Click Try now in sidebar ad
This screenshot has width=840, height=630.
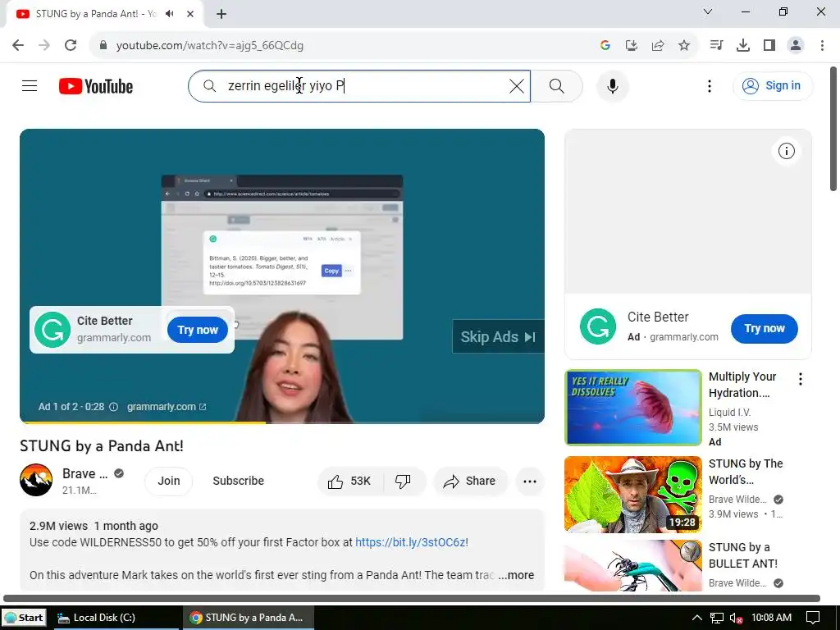(x=764, y=328)
